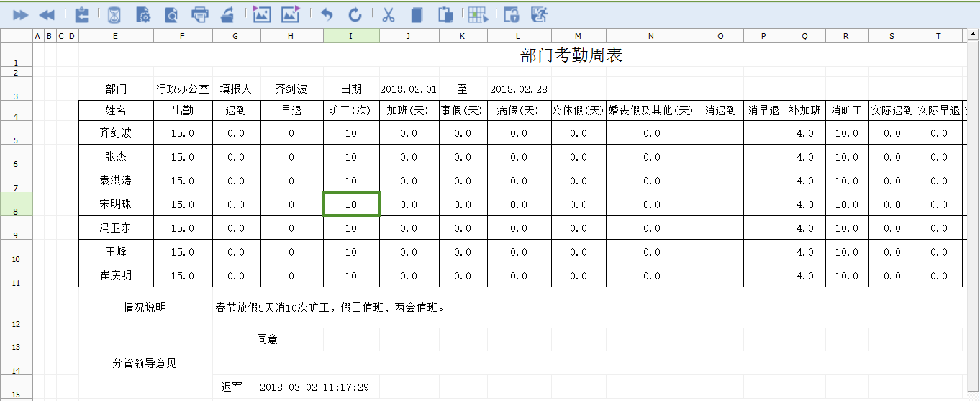Click the 行政办公室 department cell
The width and height of the screenshot is (980, 401).
(183, 89)
